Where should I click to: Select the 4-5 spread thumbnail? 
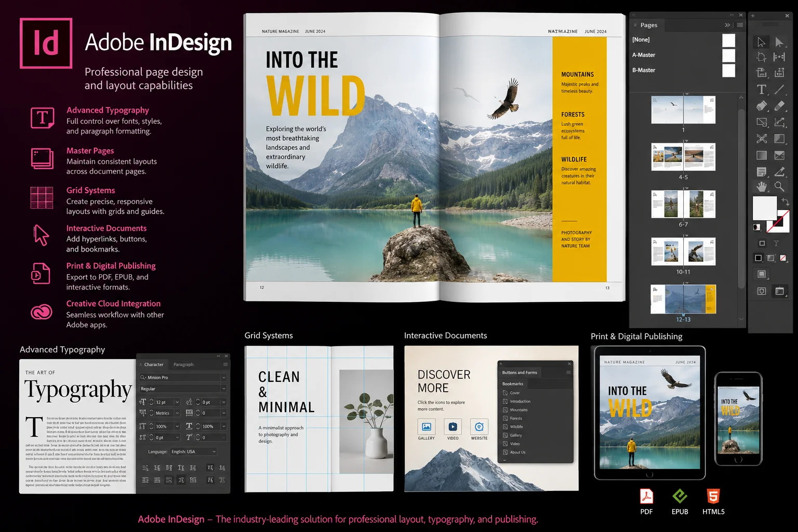pyautogui.click(x=683, y=157)
